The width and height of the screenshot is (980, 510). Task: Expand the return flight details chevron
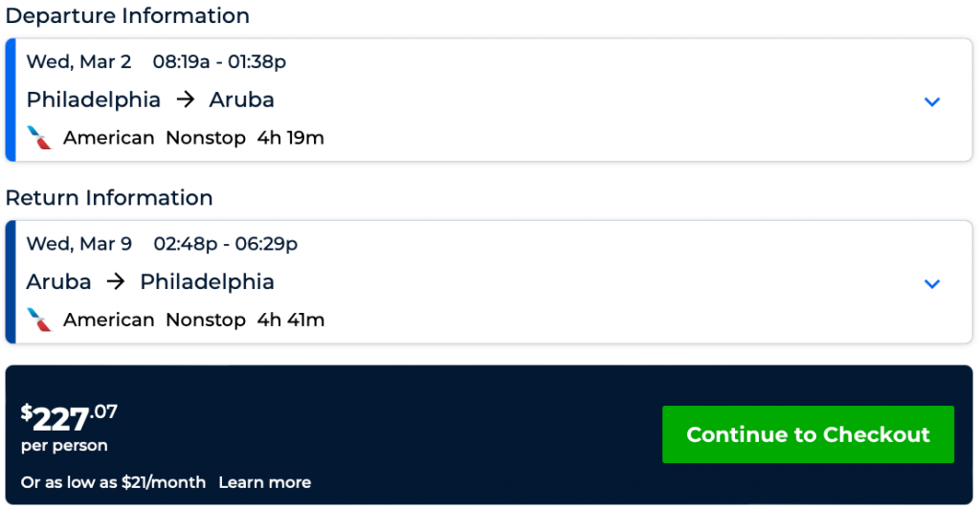click(932, 283)
